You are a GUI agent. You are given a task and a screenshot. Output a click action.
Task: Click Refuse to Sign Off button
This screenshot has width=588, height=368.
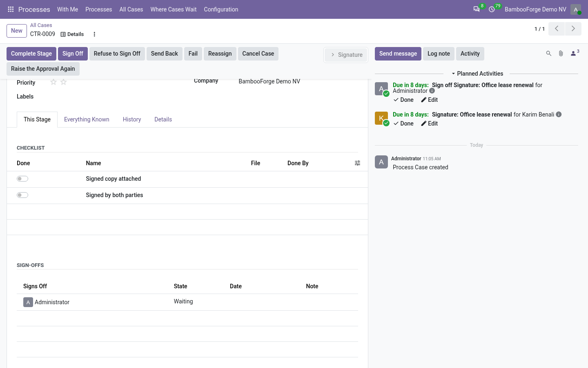(x=117, y=54)
